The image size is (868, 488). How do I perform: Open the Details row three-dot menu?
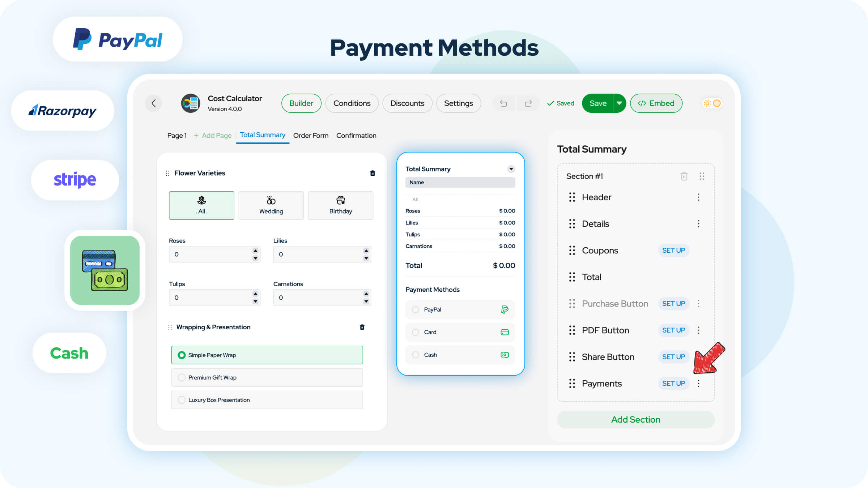tap(699, 224)
